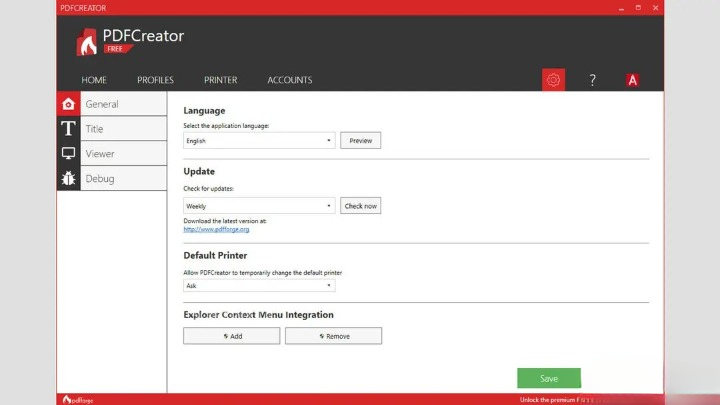Click the Title 'T' icon

click(x=68, y=129)
